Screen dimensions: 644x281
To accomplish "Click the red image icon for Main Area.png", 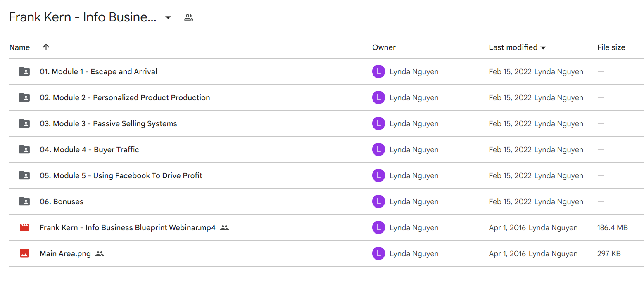I will point(24,253).
